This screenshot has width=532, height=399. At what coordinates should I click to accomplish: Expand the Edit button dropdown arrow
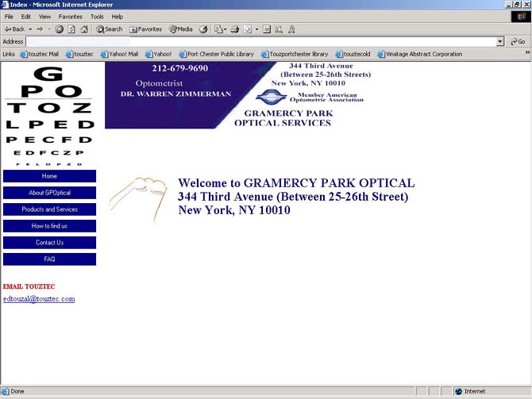click(x=256, y=29)
